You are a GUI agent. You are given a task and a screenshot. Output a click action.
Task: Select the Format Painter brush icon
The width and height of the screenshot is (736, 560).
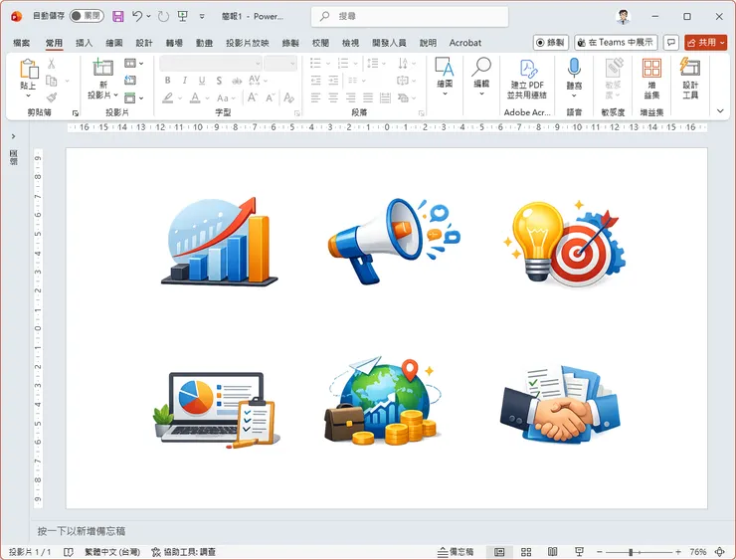click(52, 97)
